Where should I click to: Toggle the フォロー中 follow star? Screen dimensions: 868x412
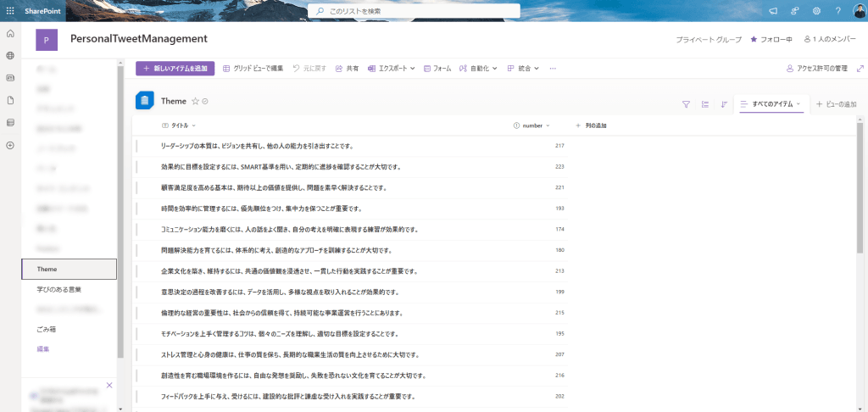tap(770, 40)
